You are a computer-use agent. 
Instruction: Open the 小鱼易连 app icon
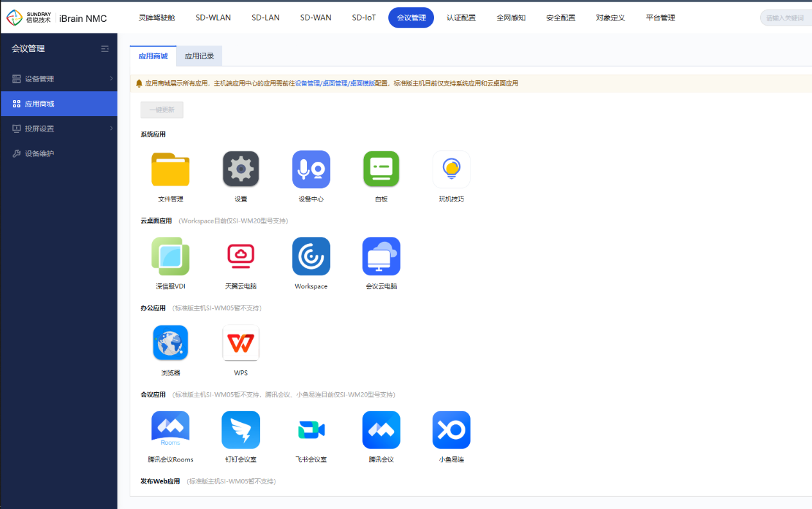pyautogui.click(x=451, y=429)
